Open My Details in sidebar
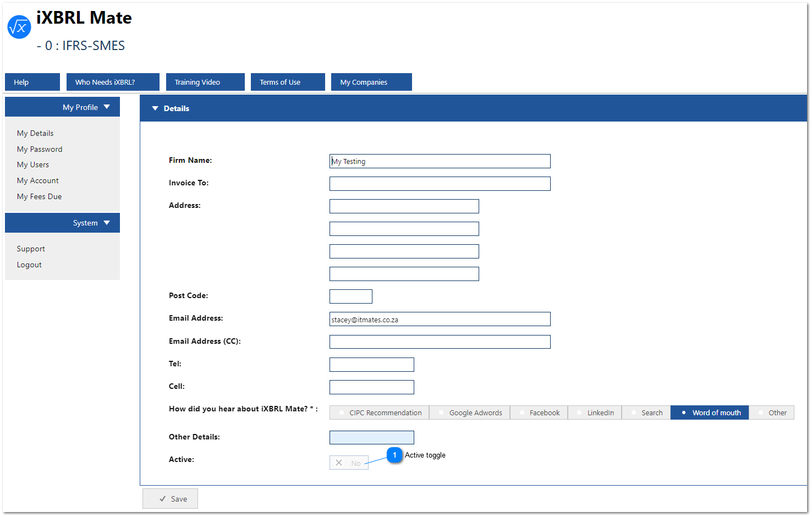The image size is (812, 517). (35, 133)
